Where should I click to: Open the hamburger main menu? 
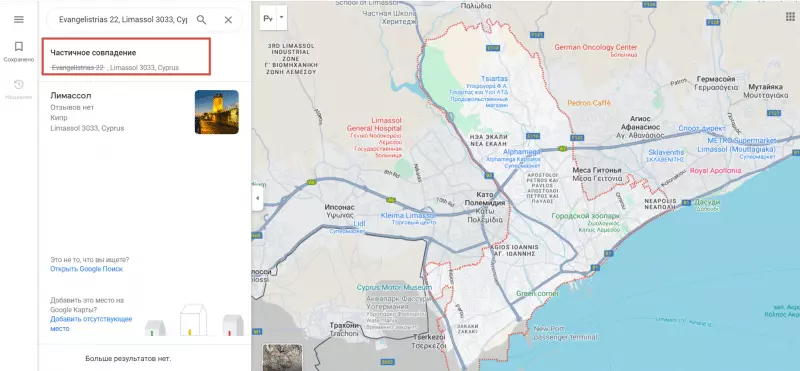tap(19, 19)
